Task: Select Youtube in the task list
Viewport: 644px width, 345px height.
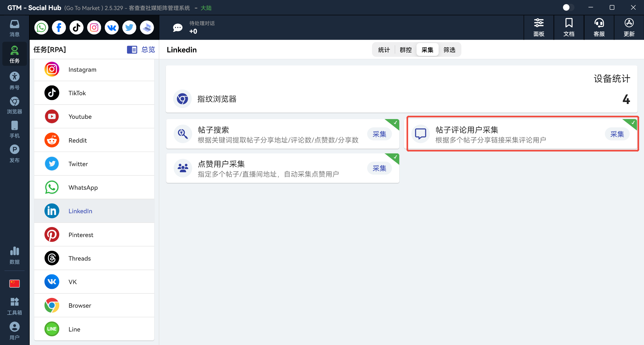Action: point(94,116)
